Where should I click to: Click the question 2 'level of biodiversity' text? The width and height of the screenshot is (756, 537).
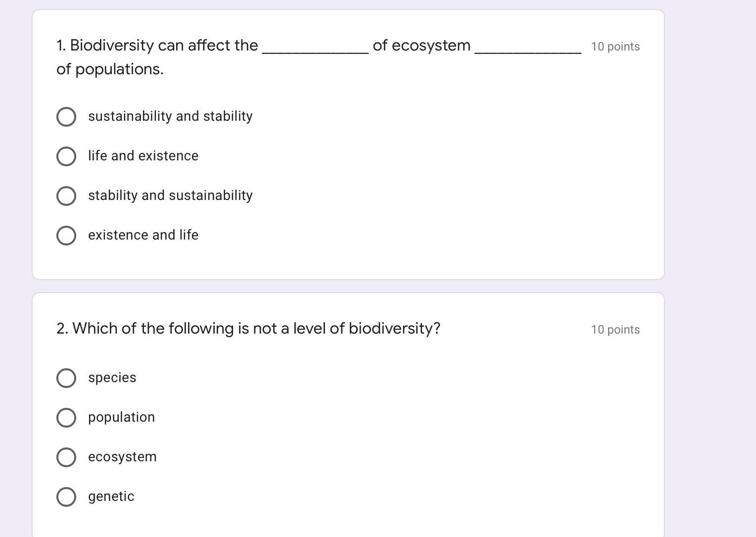248,329
